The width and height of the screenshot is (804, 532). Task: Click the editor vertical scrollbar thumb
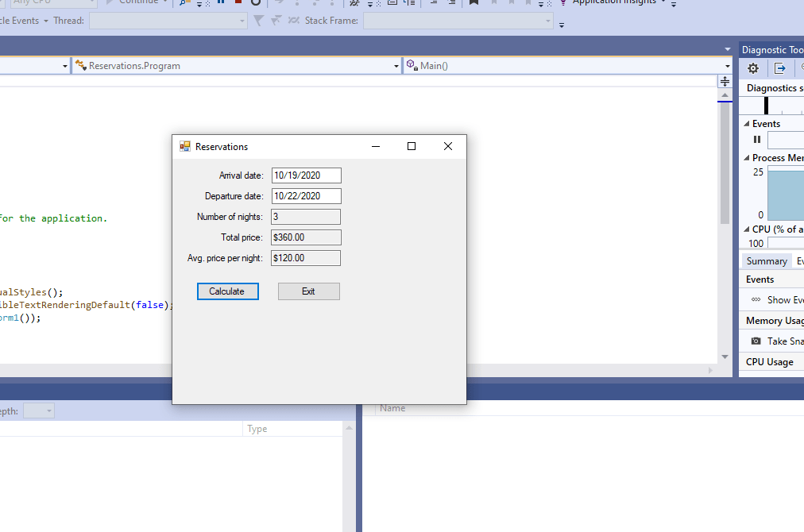coord(725,163)
